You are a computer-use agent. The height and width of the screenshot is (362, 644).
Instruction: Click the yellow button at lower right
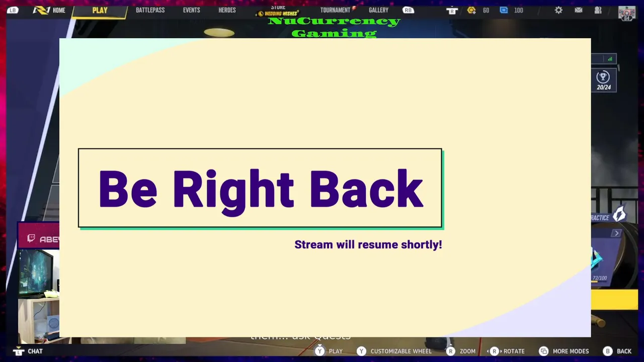coord(614,300)
